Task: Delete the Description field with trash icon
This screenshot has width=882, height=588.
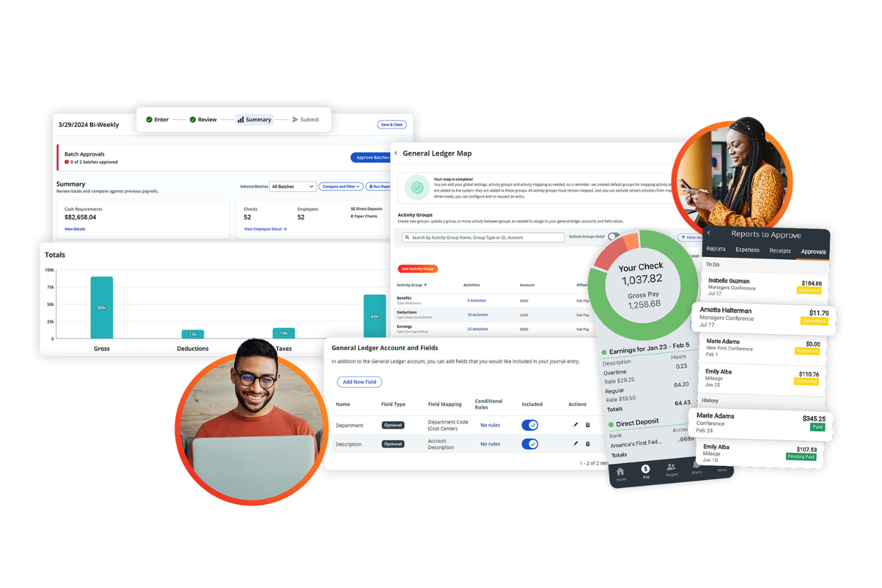Action: tap(588, 444)
